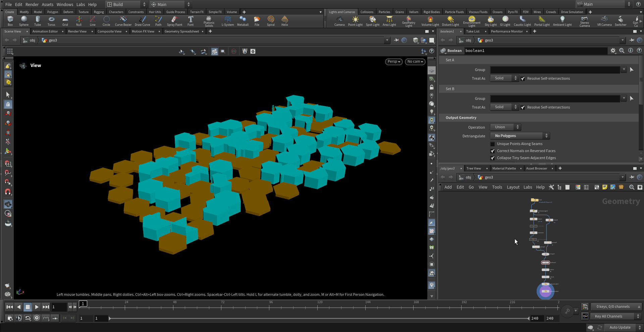Create an Area Light

pos(389,21)
